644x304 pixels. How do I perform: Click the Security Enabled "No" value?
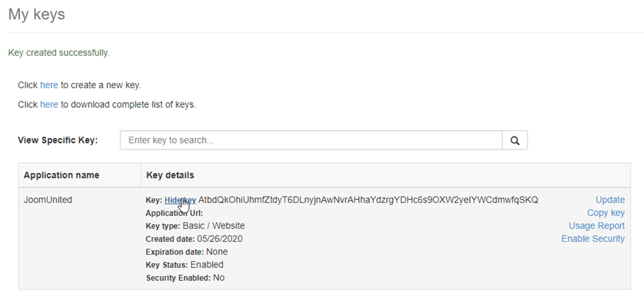[218, 278]
